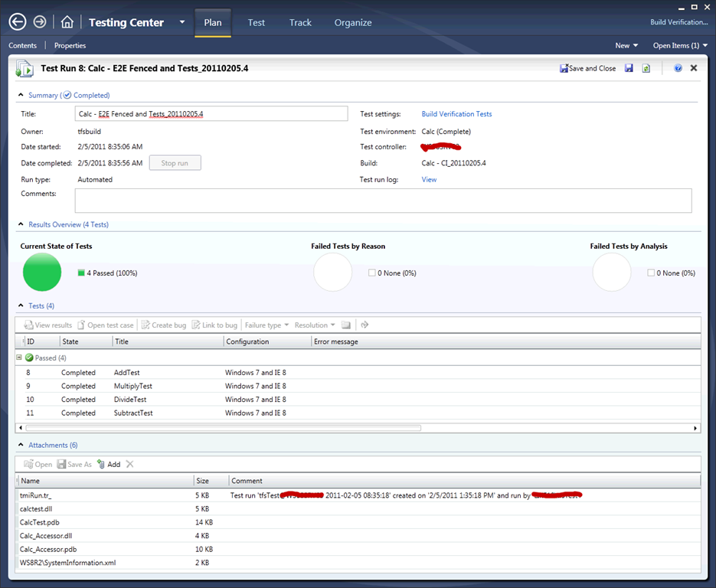Add an attachment using the Add button
The width and height of the screenshot is (716, 588).
point(108,464)
